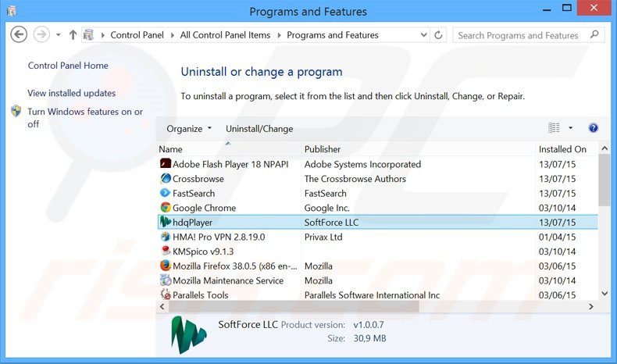Click The Crossbrowse Authors publisher cell
The image size is (617, 364).
[355, 179]
